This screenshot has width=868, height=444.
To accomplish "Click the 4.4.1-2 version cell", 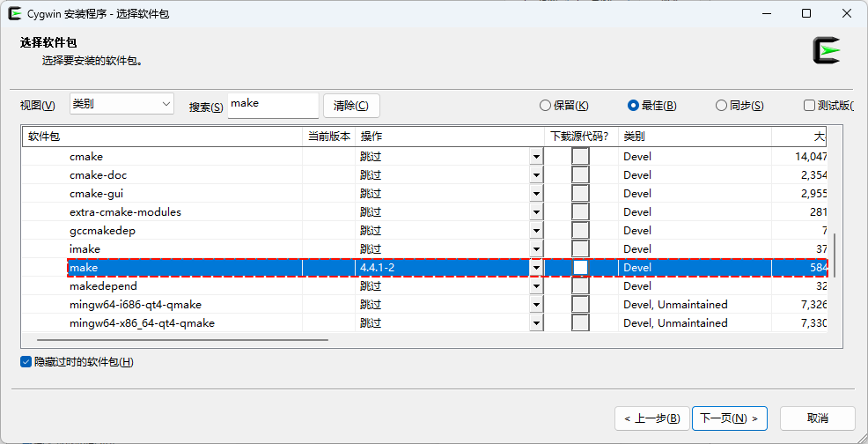I will 442,268.
